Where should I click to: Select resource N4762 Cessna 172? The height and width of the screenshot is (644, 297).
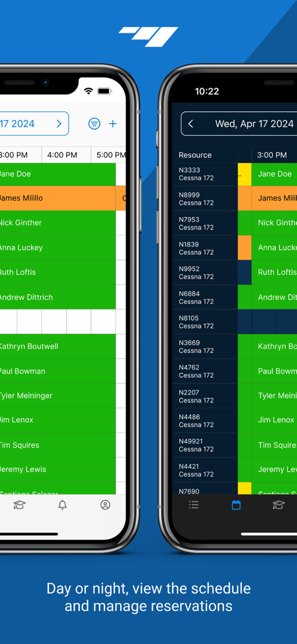click(205, 371)
